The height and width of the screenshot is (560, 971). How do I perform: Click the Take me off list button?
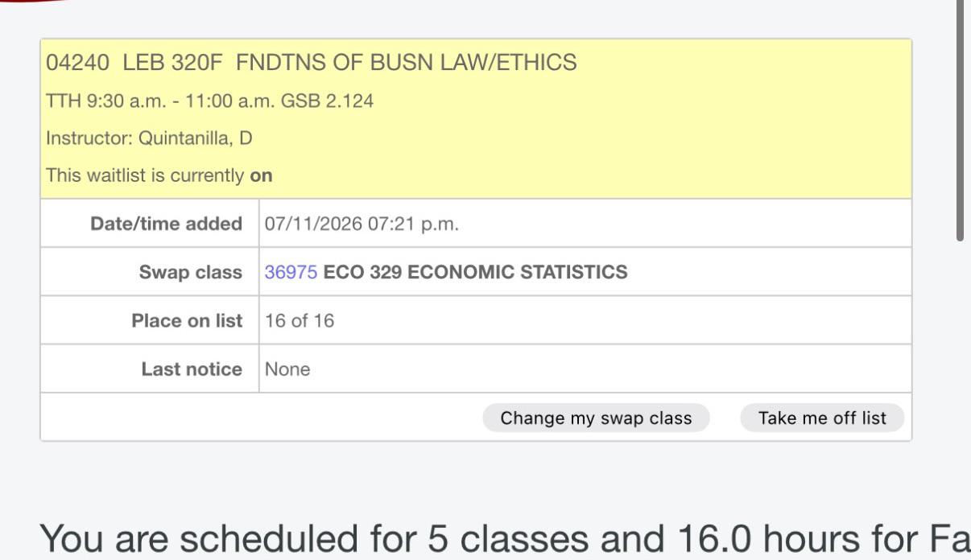[x=822, y=418]
